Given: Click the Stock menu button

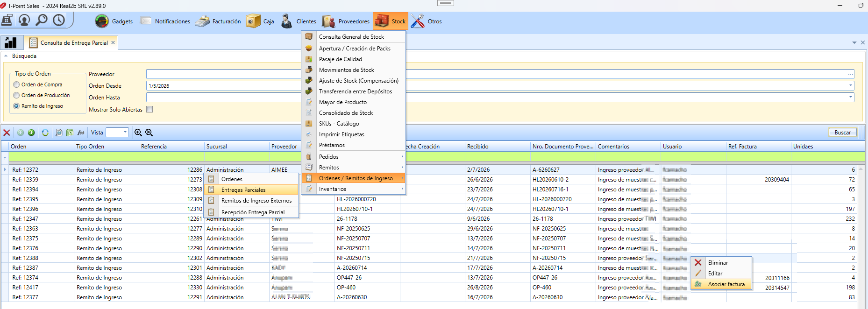Looking at the screenshot, I should click(x=391, y=21).
